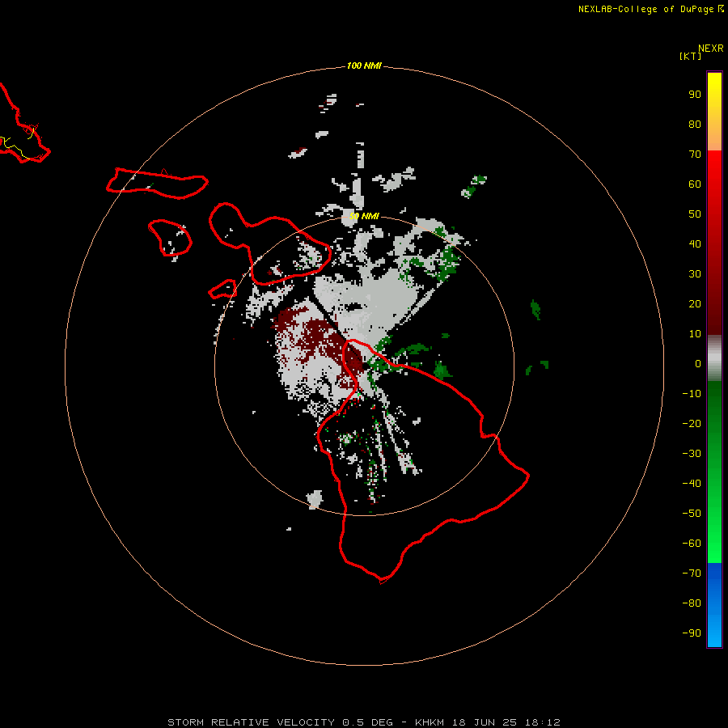This screenshot has height=728, width=728.
Task: Click the bright green segment of the color bar
Action: pyautogui.click(x=714, y=472)
